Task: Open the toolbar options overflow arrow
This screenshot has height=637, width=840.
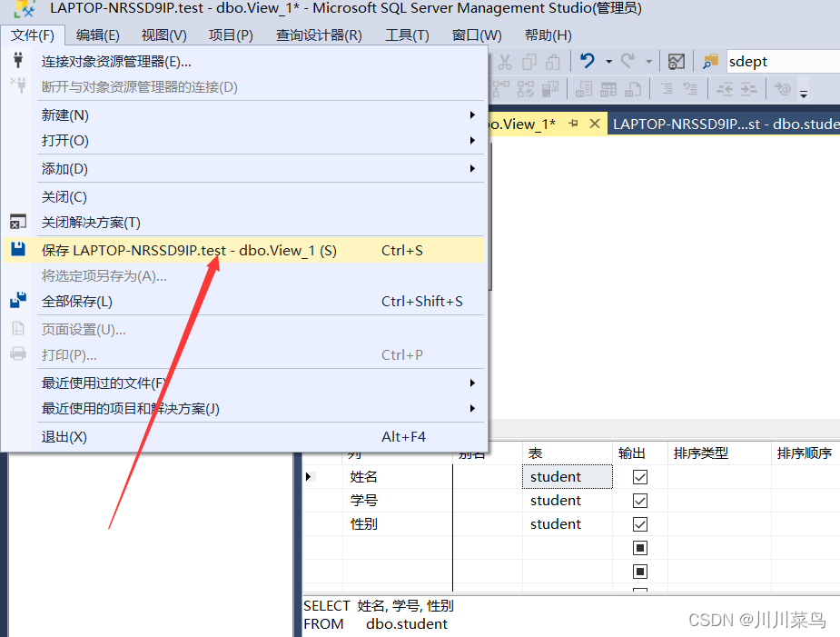Action: 804,95
